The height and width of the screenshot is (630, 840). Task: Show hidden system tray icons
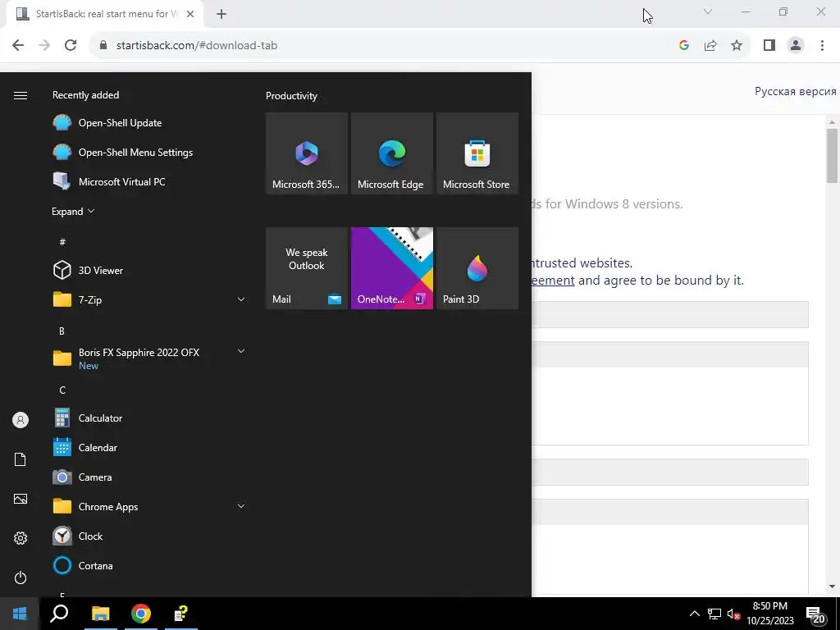pos(694,614)
